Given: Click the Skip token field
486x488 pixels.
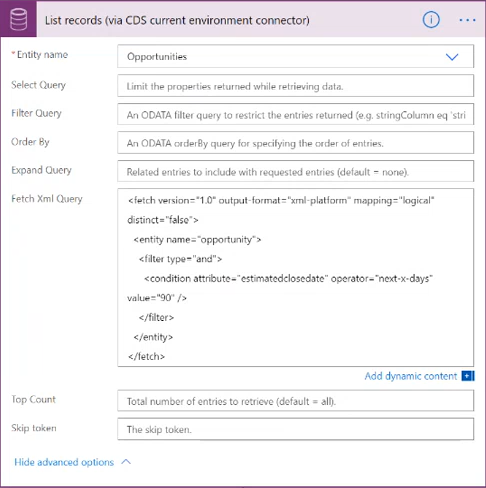Looking at the screenshot, I should (295, 429).
